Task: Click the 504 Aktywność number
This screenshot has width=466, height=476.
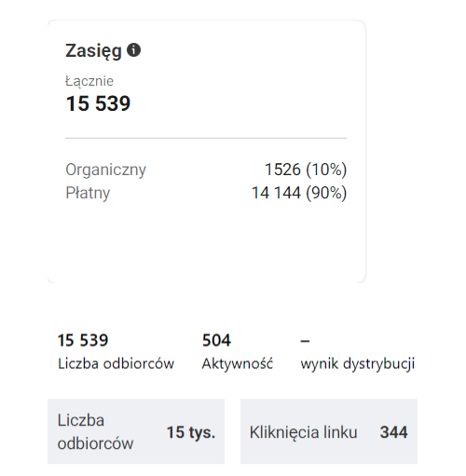Action: 216,340
